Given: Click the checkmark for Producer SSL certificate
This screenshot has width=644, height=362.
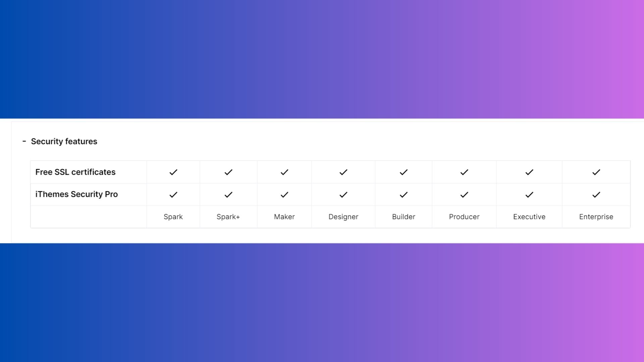Looking at the screenshot, I should pos(464,172).
